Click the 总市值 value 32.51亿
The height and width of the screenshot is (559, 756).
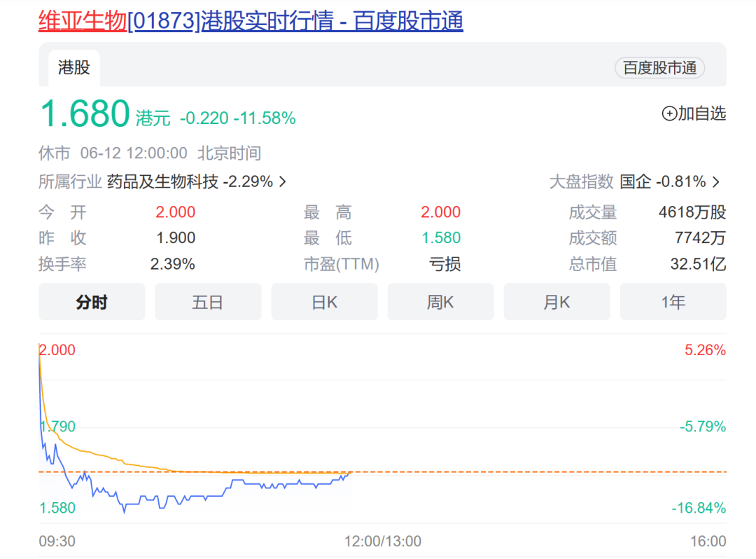[x=698, y=264]
